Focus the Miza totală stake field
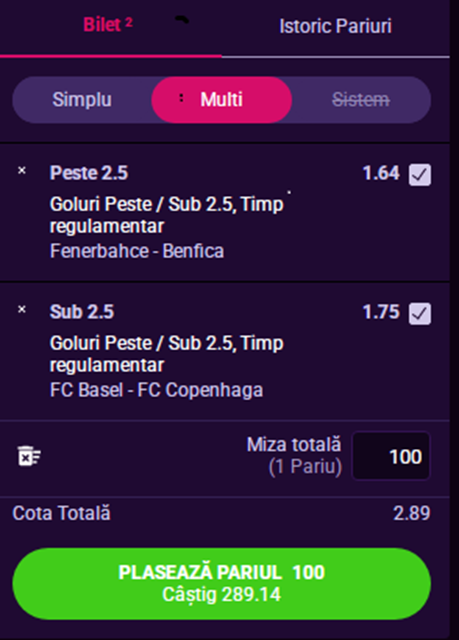This screenshot has height=640, width=459. [391, 456]
